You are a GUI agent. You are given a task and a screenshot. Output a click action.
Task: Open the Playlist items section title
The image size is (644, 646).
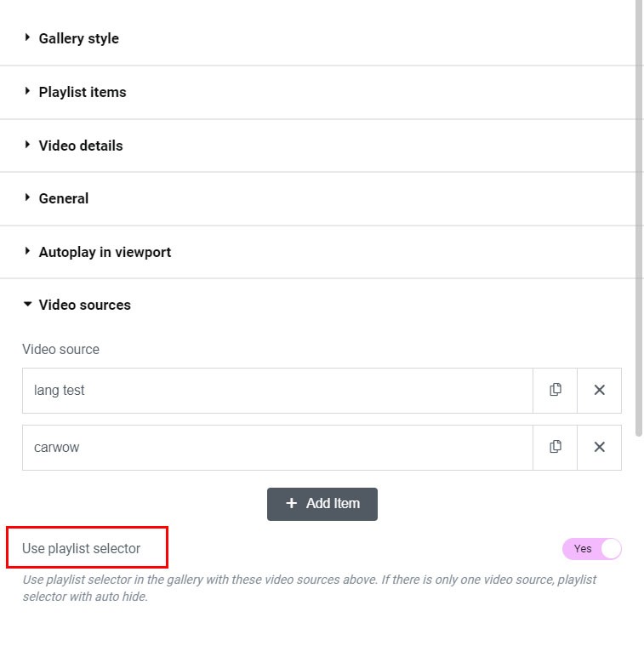point(83,92)
